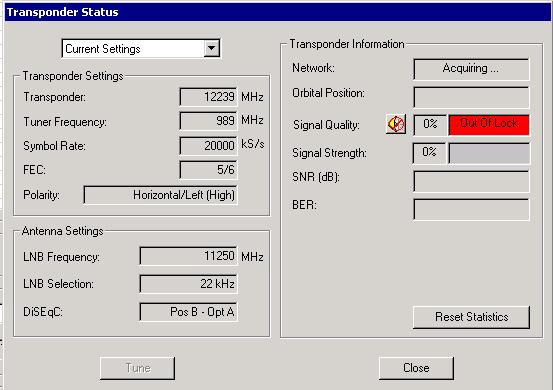Image resolution: width=553 pixels, height=390 pixels.
Task: Click the DiSEqC Pos B - Opt A field
Action: 189,312
